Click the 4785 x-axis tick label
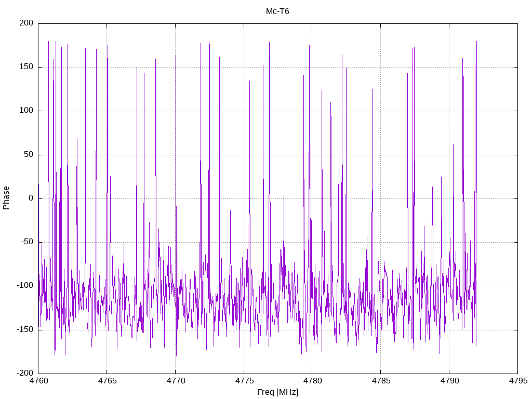Screen dimensions: 532x399 coord(381,381)
